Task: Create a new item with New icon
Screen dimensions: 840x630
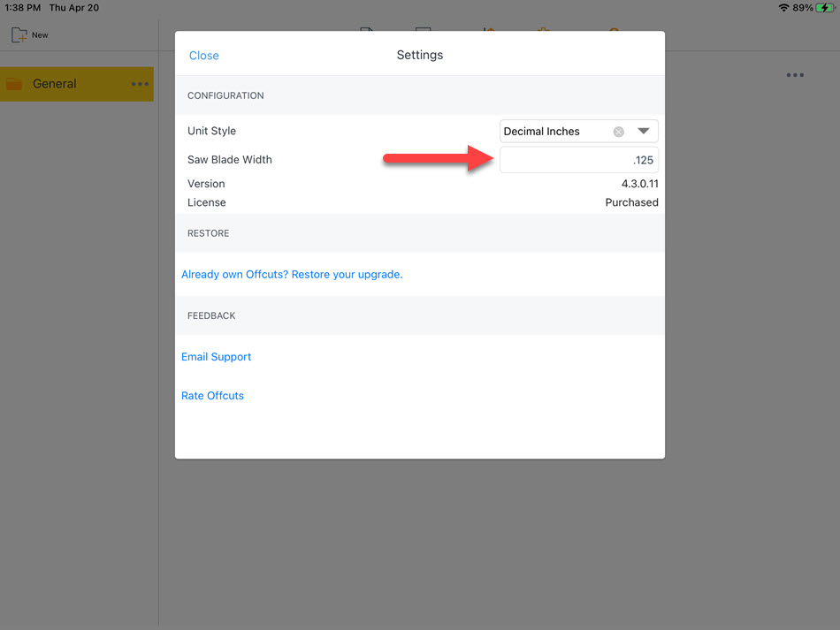Action: click(19, 34)
